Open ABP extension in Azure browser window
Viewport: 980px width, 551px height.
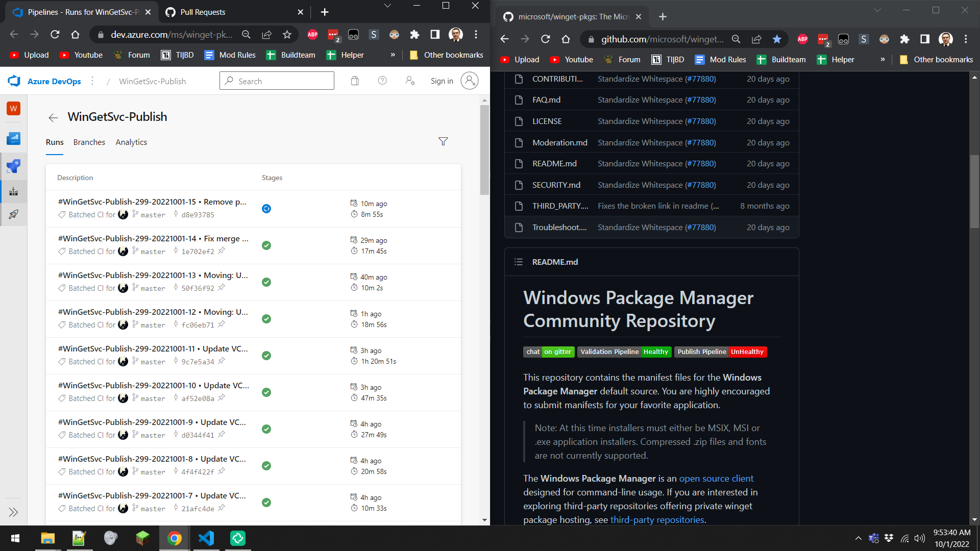point(313,35)
